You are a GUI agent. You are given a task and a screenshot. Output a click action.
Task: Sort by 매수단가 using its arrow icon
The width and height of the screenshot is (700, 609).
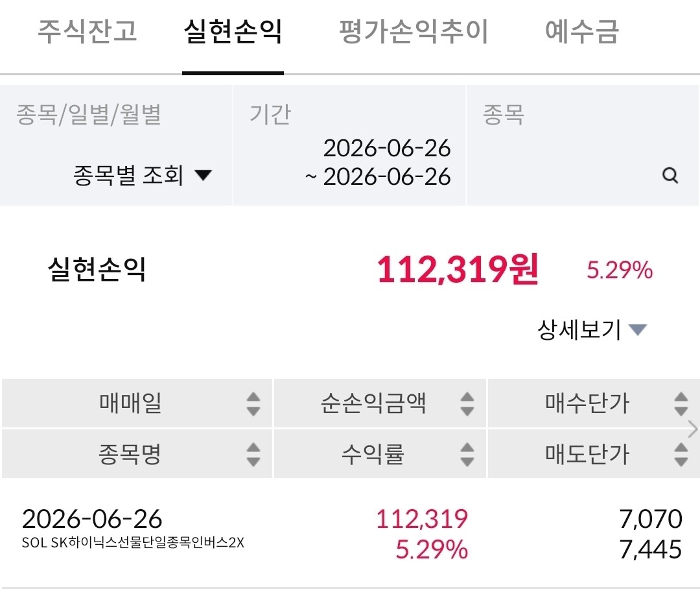coord(681,404)
